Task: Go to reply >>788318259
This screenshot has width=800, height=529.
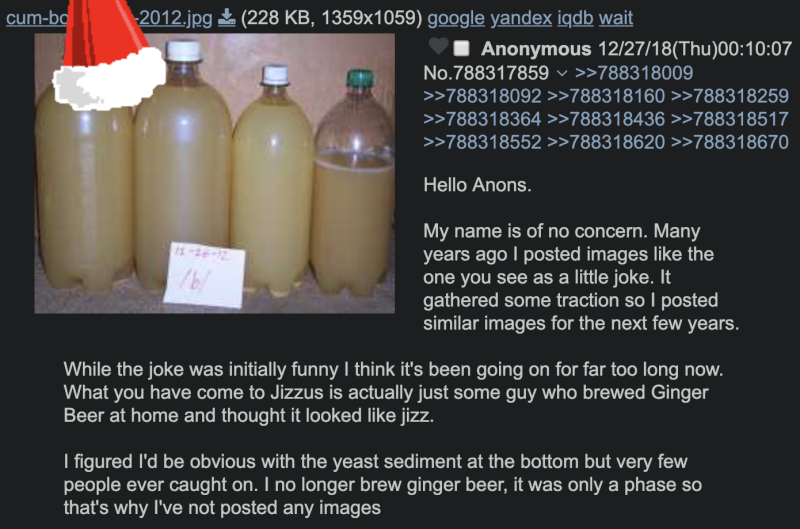Action: point(730,96)
